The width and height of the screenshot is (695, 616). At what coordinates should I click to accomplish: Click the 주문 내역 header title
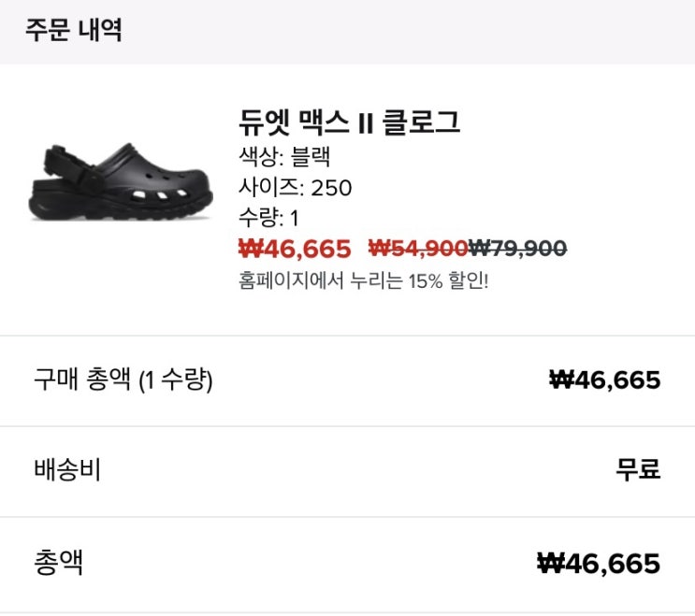pyautogui.click(x=74, y=30)
